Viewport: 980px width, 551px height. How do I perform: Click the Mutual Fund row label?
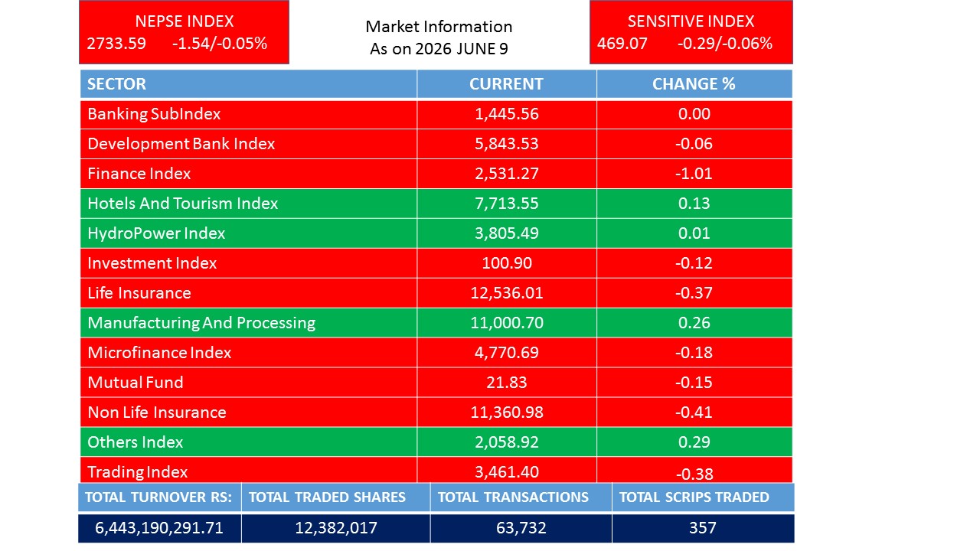[x=136, y=383]
